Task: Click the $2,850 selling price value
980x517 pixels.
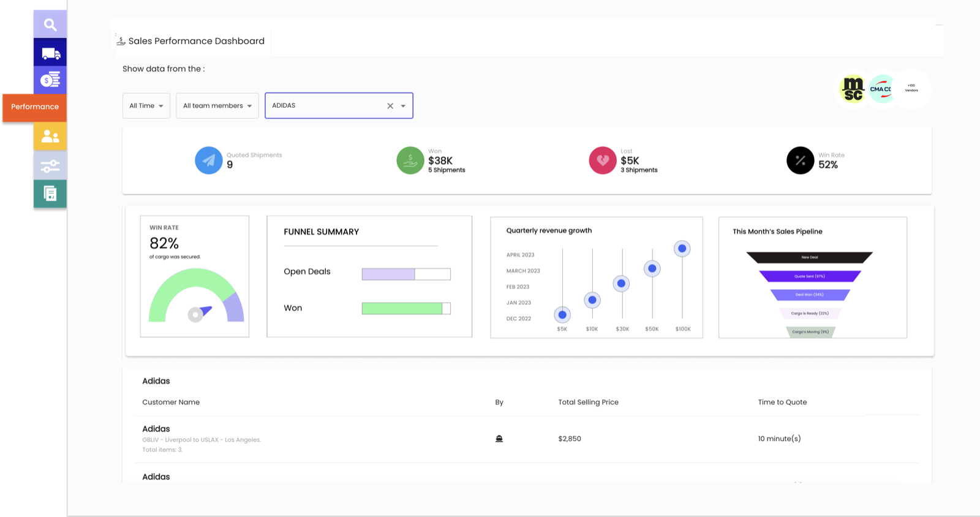Action: 570,439
